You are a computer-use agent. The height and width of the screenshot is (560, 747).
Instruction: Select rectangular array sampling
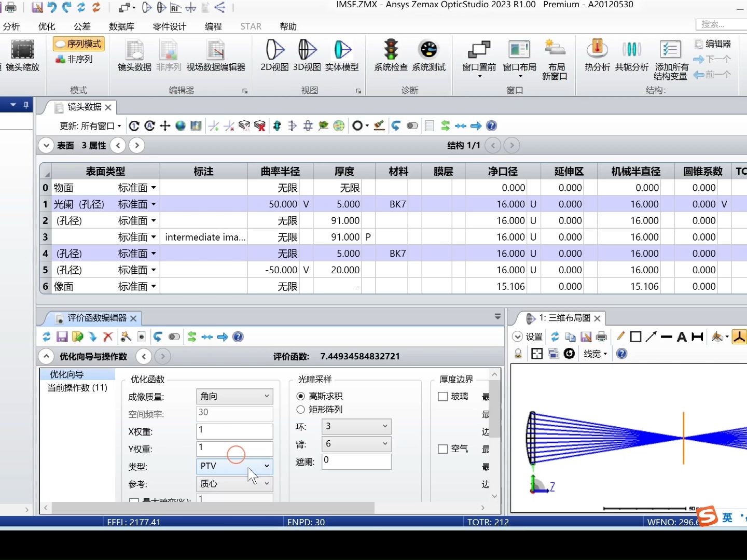click(300, 410)
